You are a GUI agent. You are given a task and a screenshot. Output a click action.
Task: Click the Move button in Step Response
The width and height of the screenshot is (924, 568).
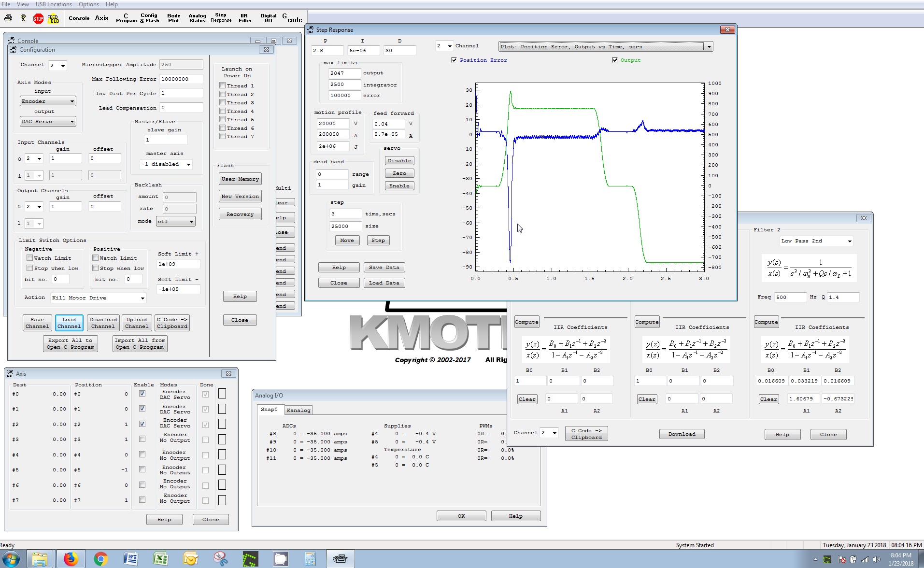tap(347, 241)
